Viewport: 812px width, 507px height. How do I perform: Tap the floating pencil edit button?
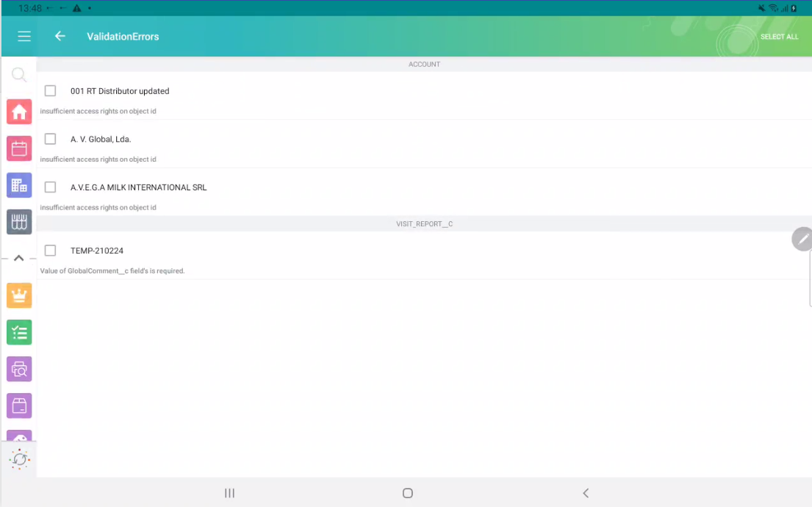[802, 239]
